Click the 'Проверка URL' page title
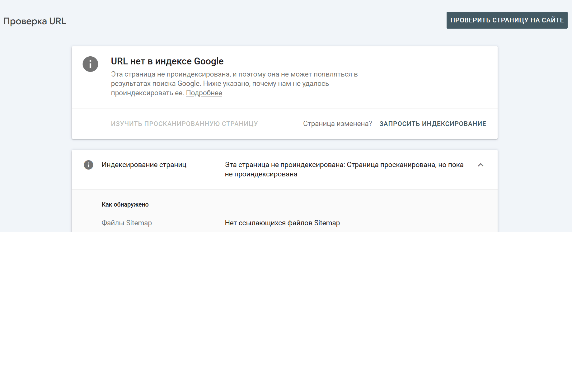The width and height of the screenshot is (572, 392). [x=35, y=21]
